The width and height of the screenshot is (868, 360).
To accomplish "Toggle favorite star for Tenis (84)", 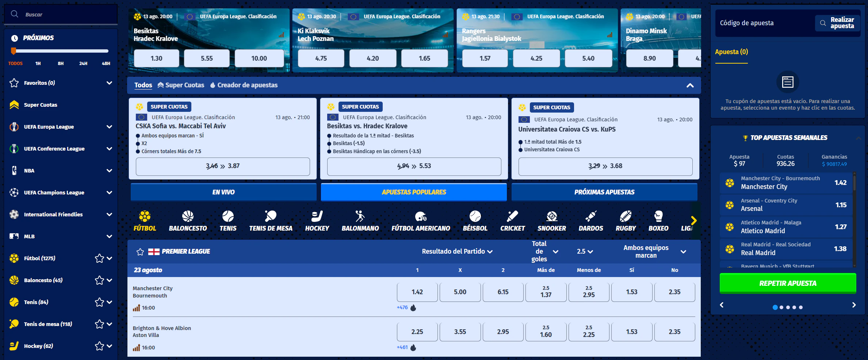I will [99, 302].
